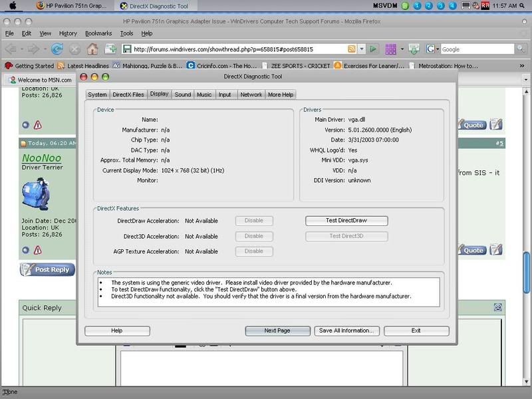
Task: Click the display monitor menu bar icon
Action: [x=466, y=6]
